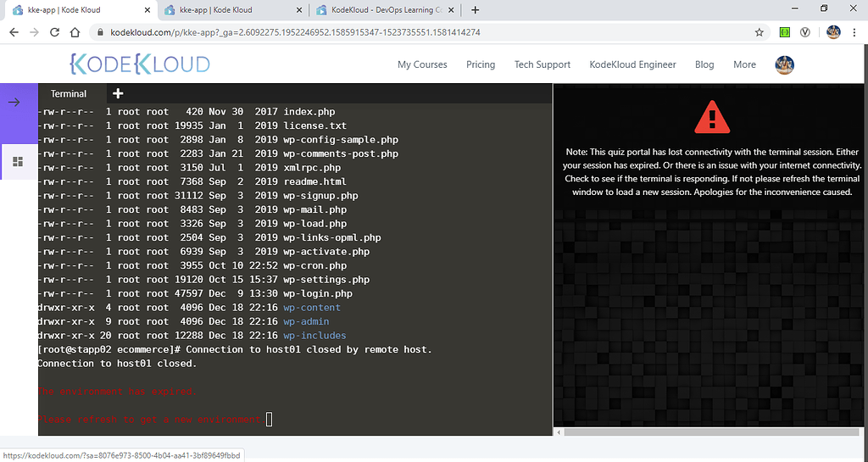Reload the current page
The image size is (868, 462).
[x=54, y=33]
